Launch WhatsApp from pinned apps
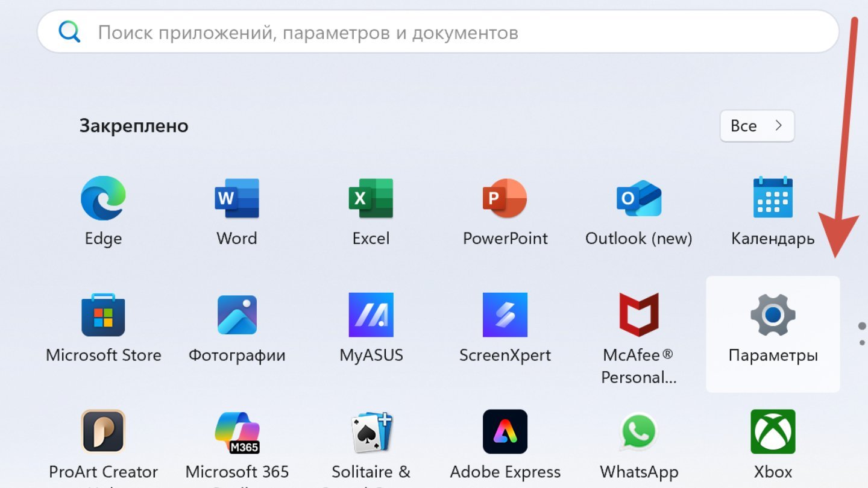The image size is (868, 488). (639, 446)
